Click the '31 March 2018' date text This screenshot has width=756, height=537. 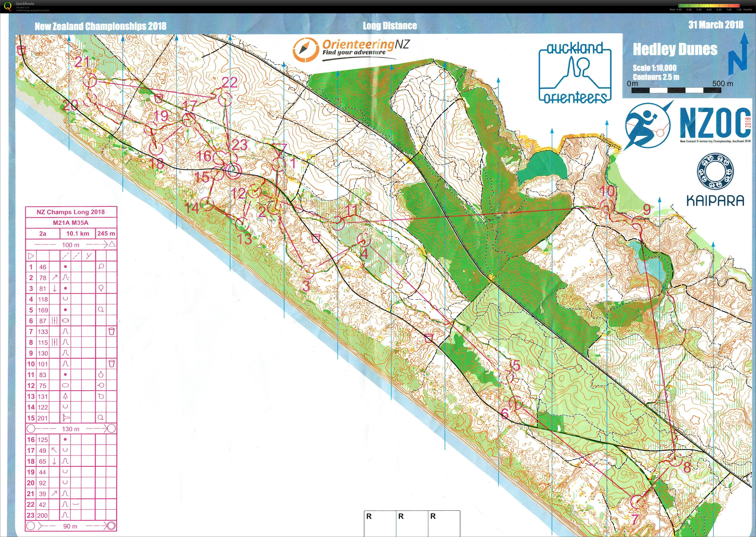[x=716, y=25]
